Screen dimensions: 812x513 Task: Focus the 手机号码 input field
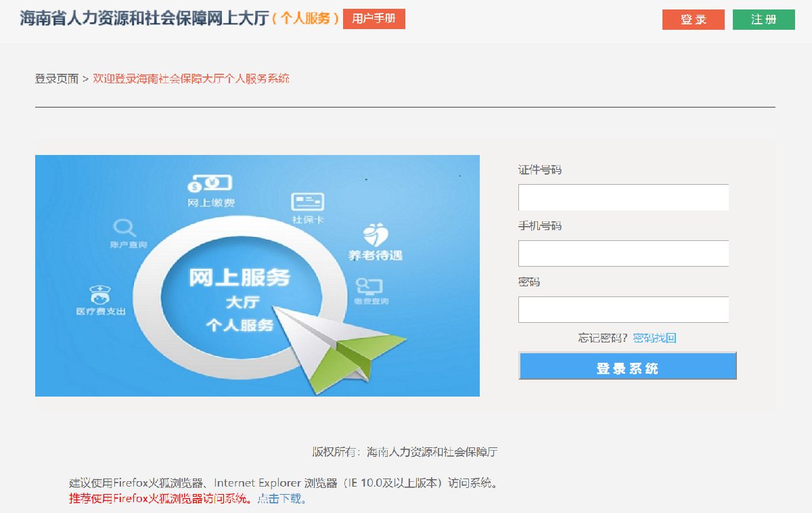pos(623,254)
